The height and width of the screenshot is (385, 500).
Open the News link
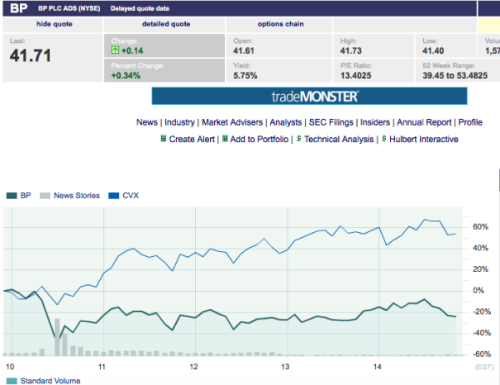147,122
